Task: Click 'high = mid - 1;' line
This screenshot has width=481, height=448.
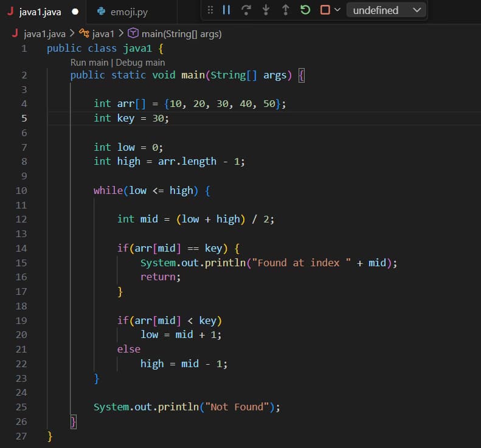Action: tap(184, 364)
